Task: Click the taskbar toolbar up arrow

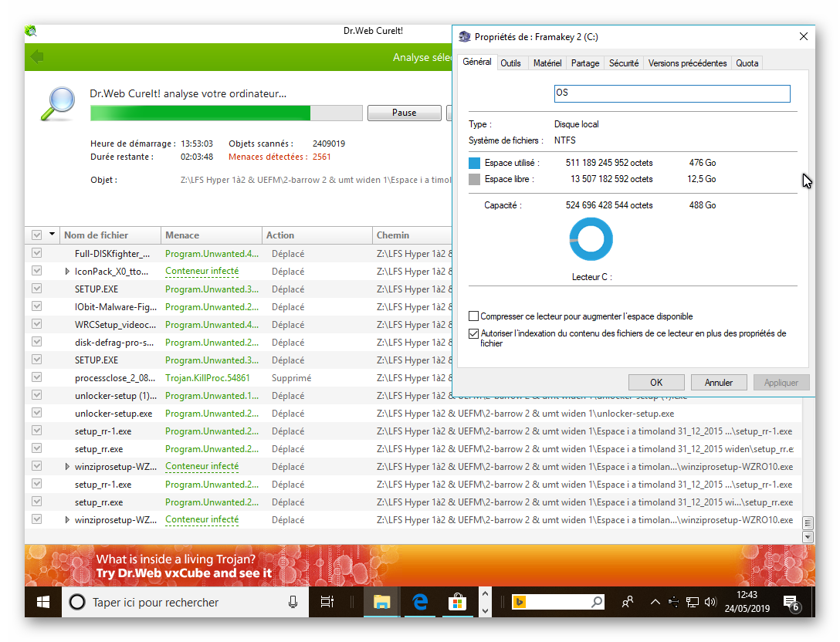Action: [x=485, y=594]
